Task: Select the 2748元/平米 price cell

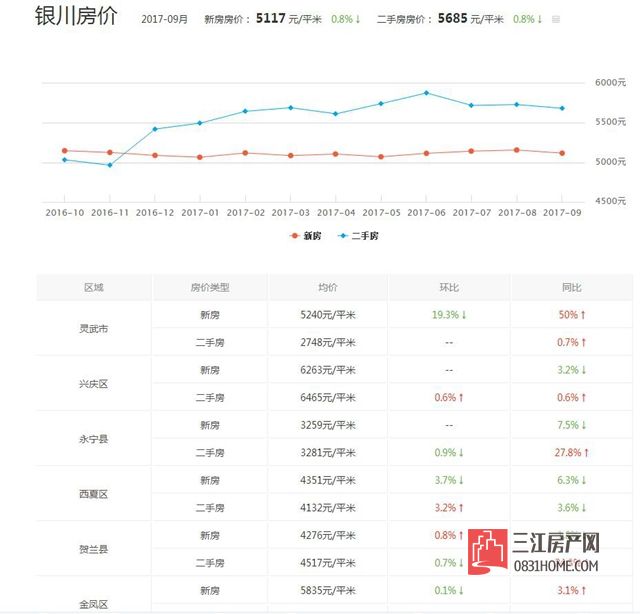Action: 328,342
